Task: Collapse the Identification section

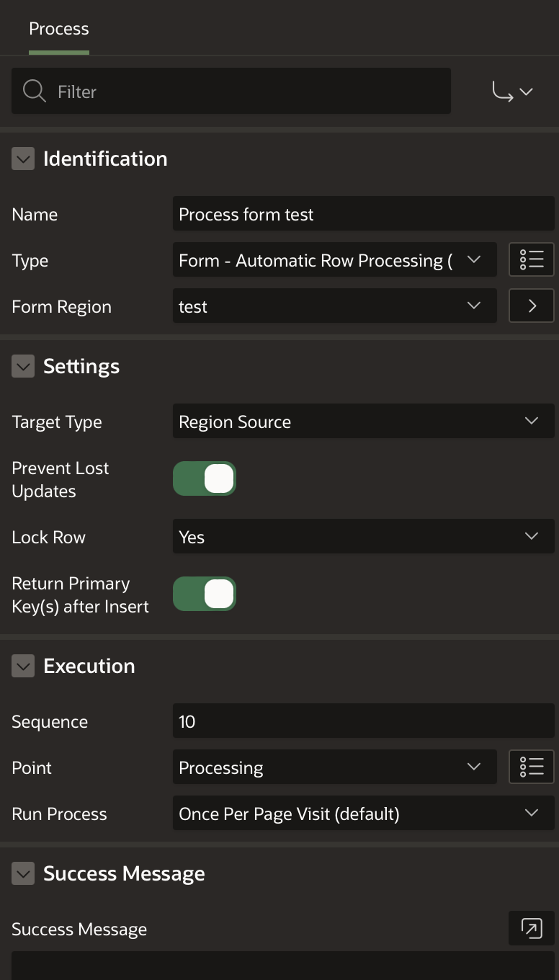Action: pos(23,159)
